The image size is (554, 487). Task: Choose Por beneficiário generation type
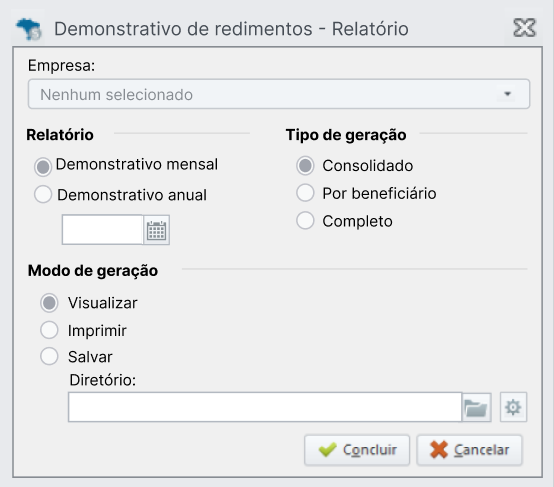coord(305,193)
